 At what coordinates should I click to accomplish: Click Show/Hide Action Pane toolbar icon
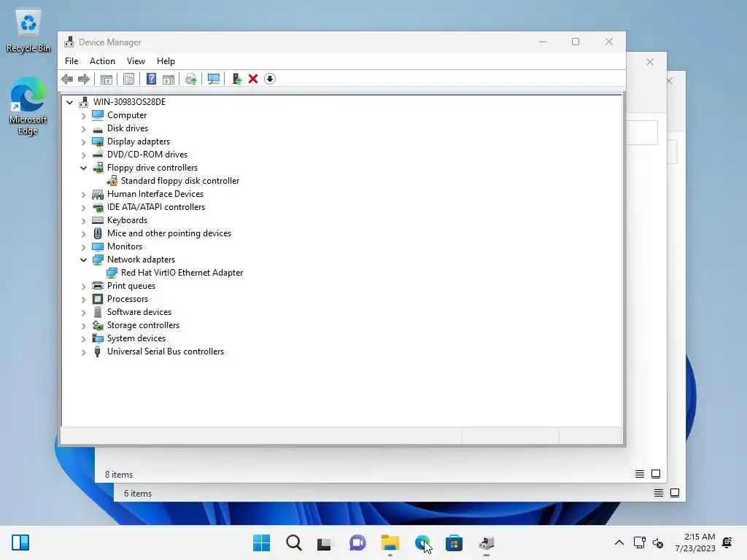point(169,79)
